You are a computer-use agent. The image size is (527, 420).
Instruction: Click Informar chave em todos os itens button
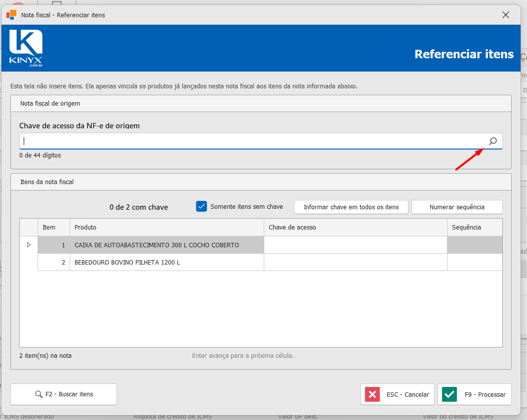point(351,207)
